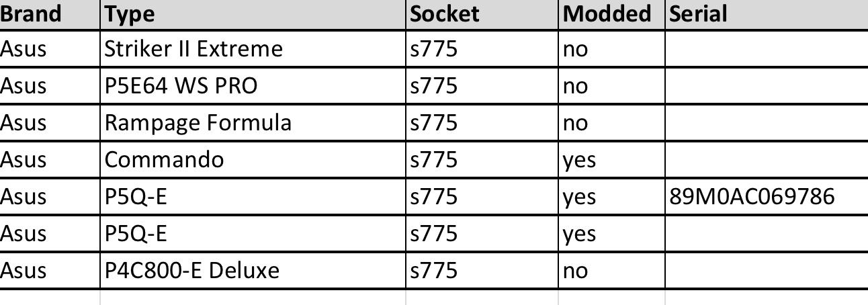This screenshot has width=868, height=305.
Task: Click Modded value for P4C800-E Deluxe
Action: [612, 270]
